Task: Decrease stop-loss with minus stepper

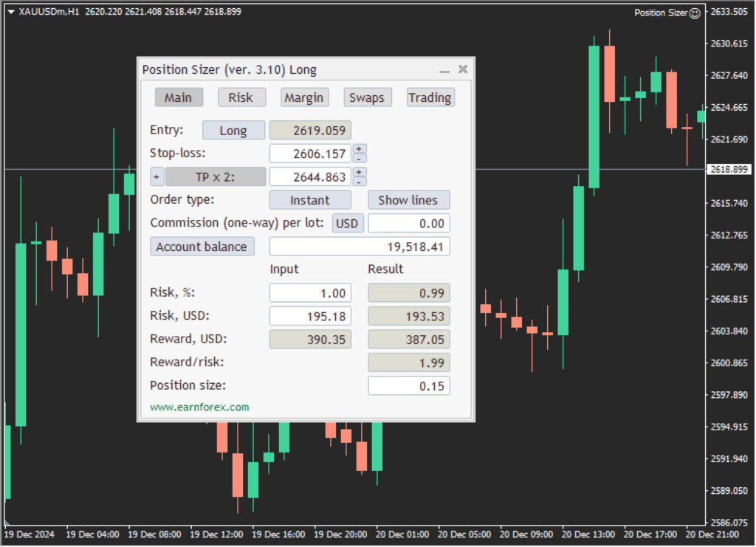Action: pos(360,158)
